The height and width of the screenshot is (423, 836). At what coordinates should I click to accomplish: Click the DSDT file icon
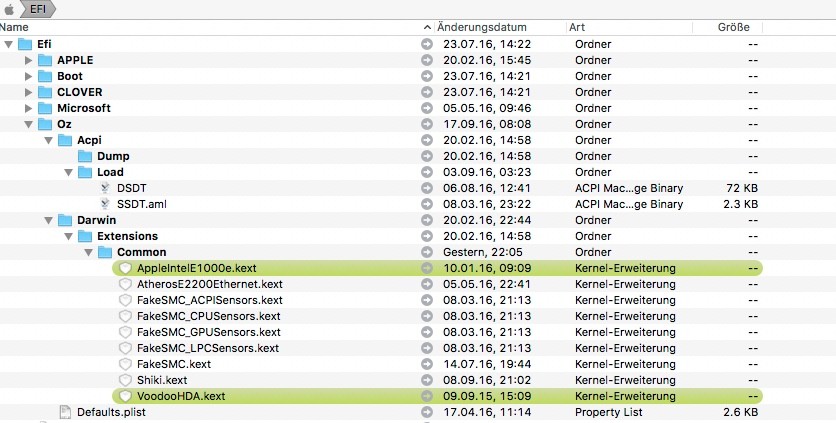click(x=105, y=188)
